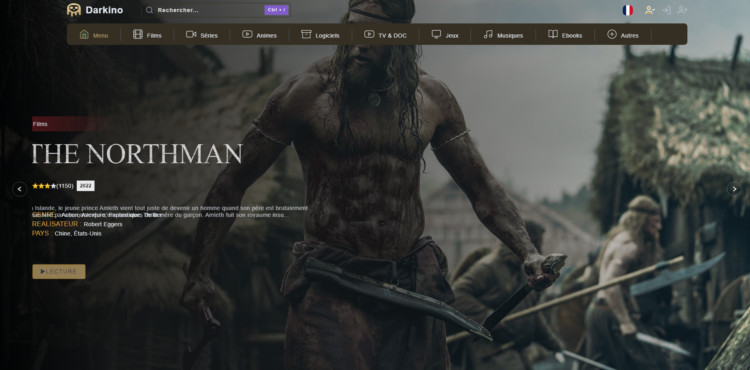This screenshot has width=750, height=370.
Task: Click the LECTURE play button
Action: [x=59, y=272]
